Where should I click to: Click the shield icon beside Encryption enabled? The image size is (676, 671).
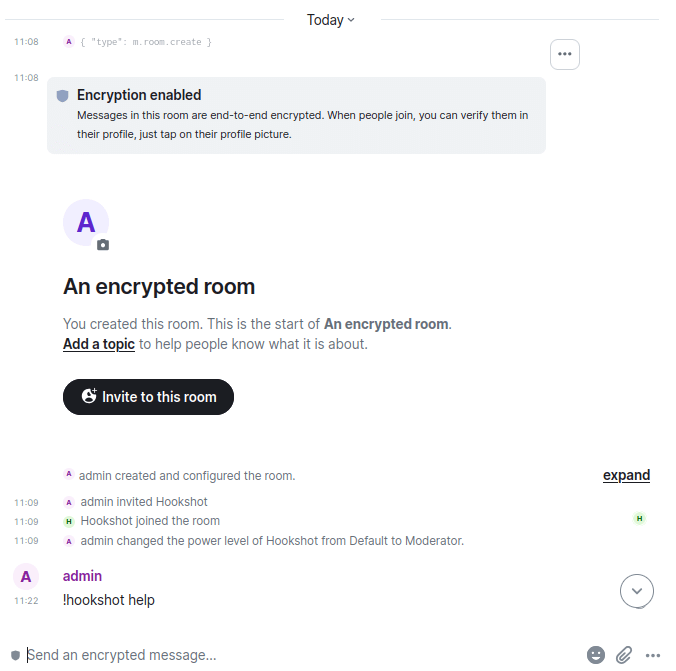pos(63,95)
